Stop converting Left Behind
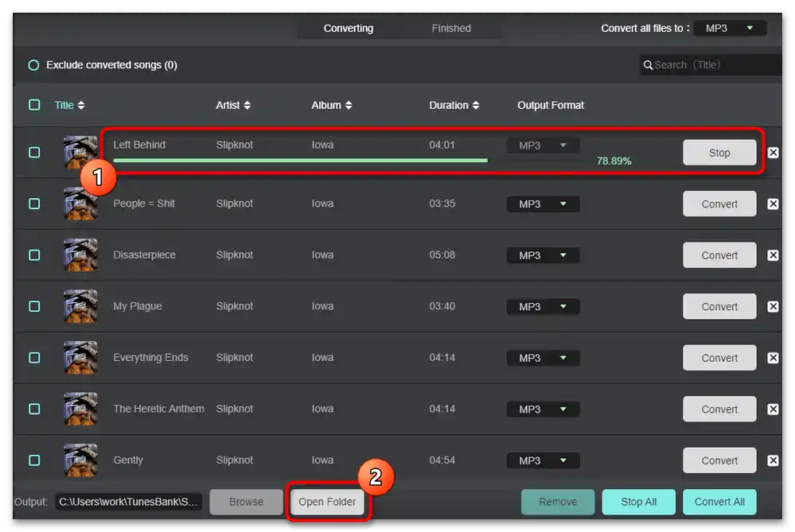This screenshot has width=795, height=532. [719, 153]
